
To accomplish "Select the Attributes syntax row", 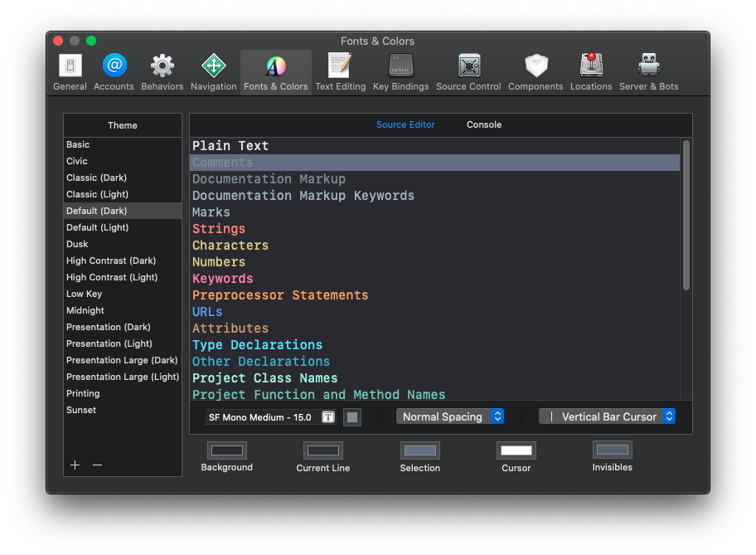I will click(x=435, y=329).
